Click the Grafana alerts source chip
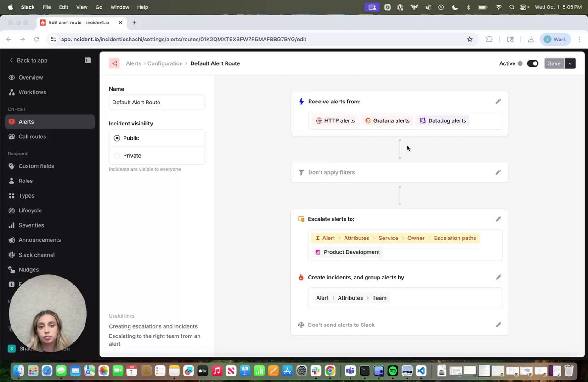This screenshot has height=382, width=588. [x=387, y=120]
